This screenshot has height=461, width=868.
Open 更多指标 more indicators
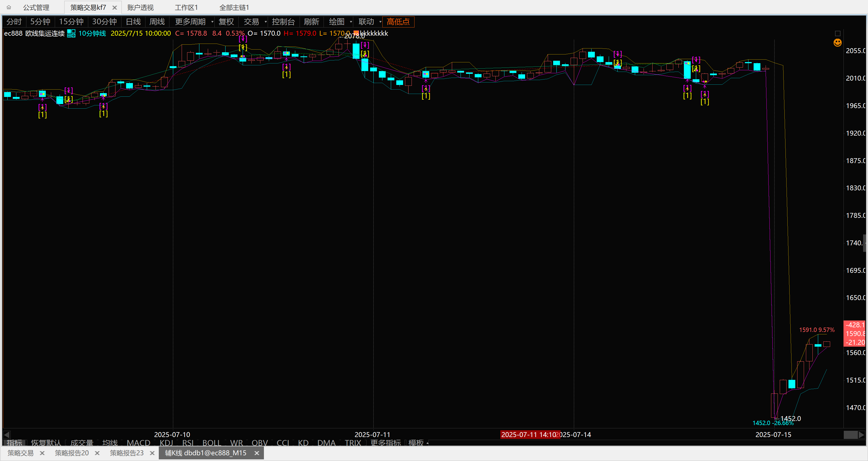386,443
